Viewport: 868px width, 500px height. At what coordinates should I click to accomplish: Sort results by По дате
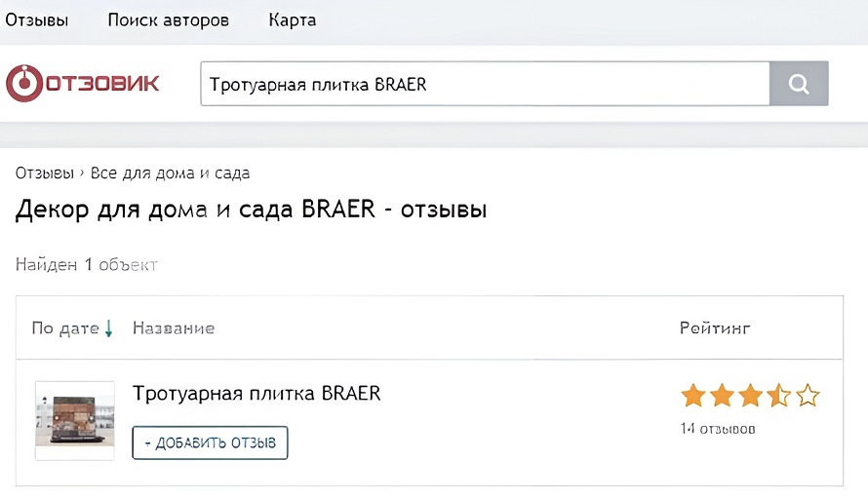pyautogui.click(x=65, y=328)
